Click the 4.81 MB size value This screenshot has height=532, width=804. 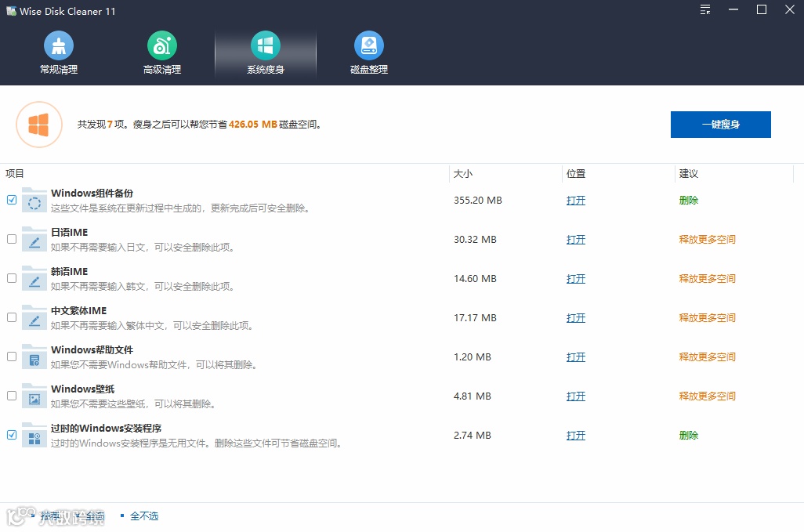click(473, 396)
